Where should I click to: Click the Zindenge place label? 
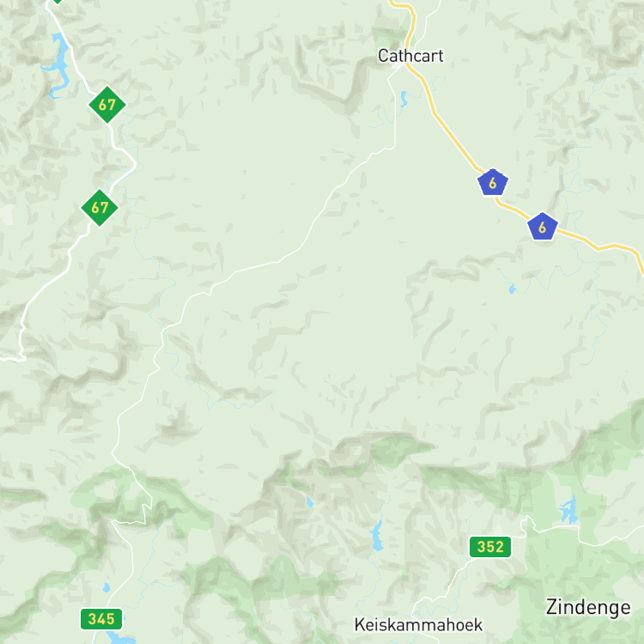(x=587, y=607)
